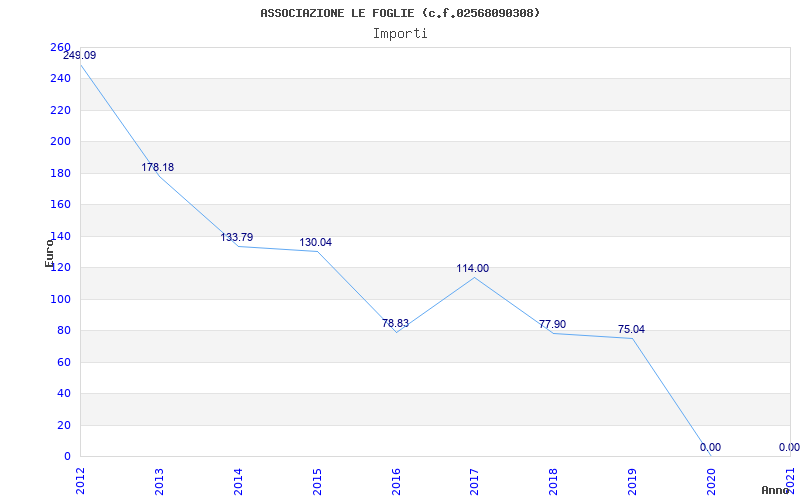800x500 pixels.
Task: Click the 0.00 label above 2021
Action: (789, 447)
